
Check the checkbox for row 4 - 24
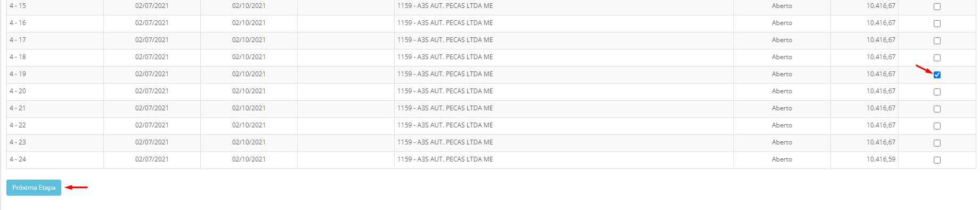pyautogui.click(x=937, y=160)
